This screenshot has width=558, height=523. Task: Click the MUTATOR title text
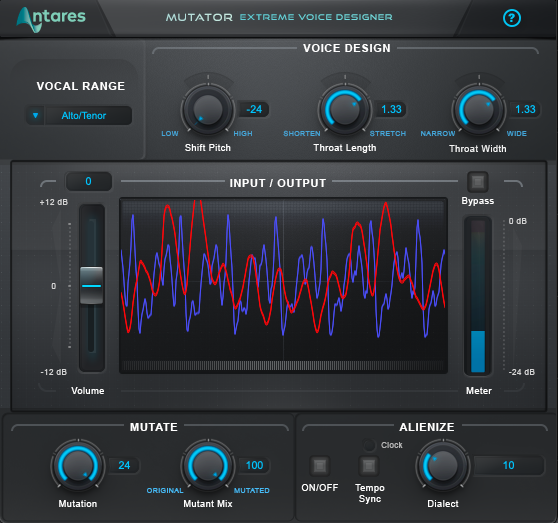point(199,17)
